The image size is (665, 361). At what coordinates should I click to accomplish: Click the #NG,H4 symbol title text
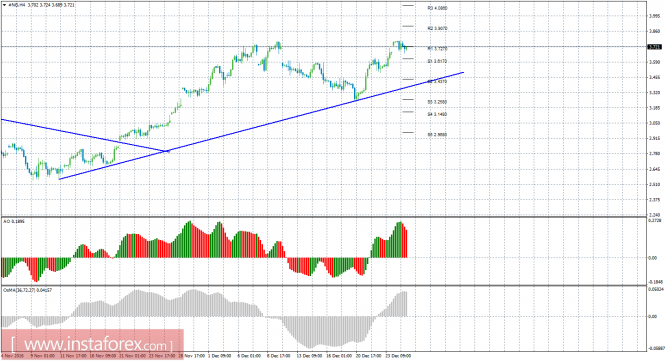tap(15, 5)
